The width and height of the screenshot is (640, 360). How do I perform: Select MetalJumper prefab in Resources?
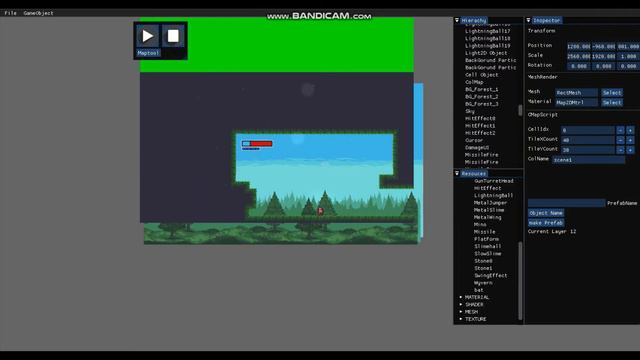click(x=490, y=203)
